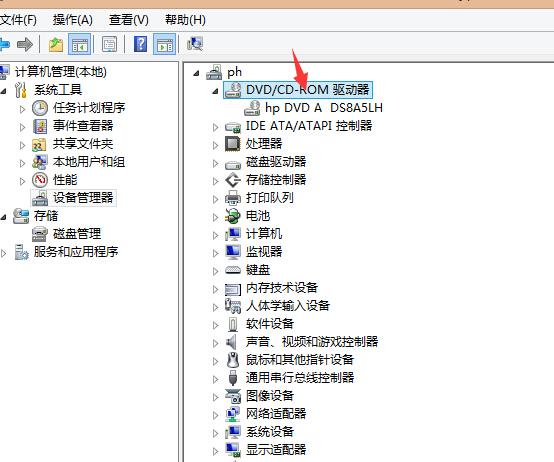Click the 性能 gauge icon

pyautogui.click(x=40, y=180)
